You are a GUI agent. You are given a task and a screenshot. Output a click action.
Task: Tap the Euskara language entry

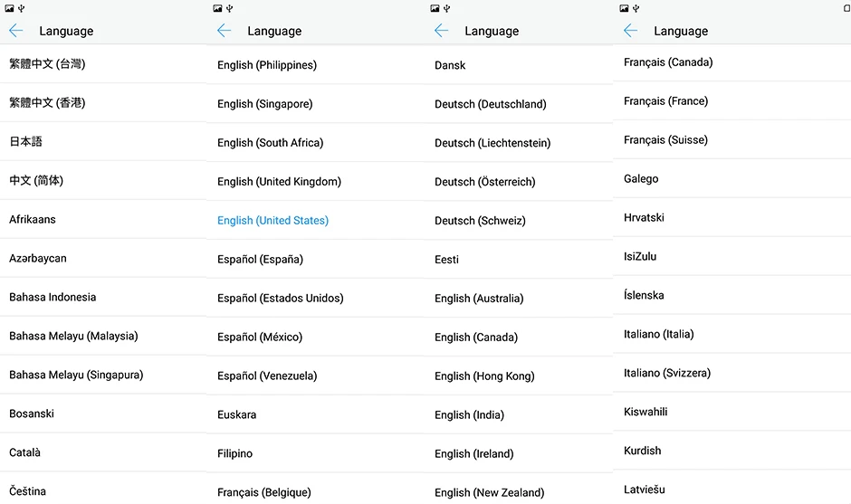coord(236,414)
